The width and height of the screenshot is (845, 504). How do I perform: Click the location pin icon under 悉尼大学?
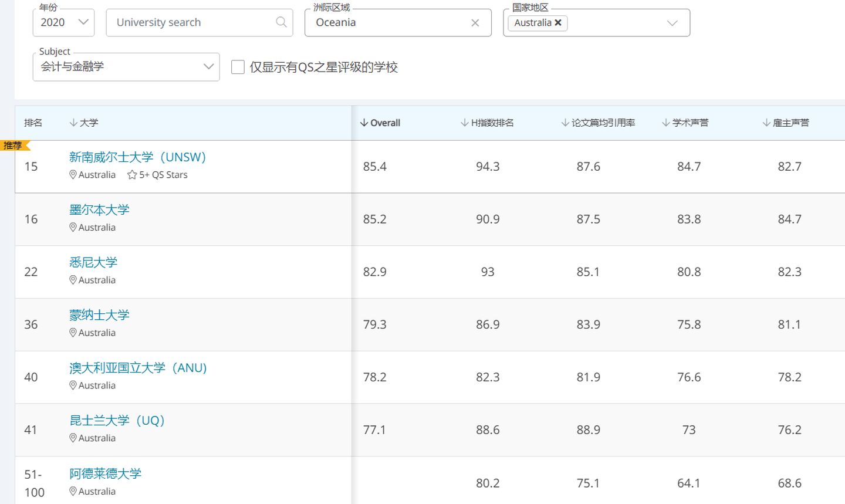(x=73, y=280)
